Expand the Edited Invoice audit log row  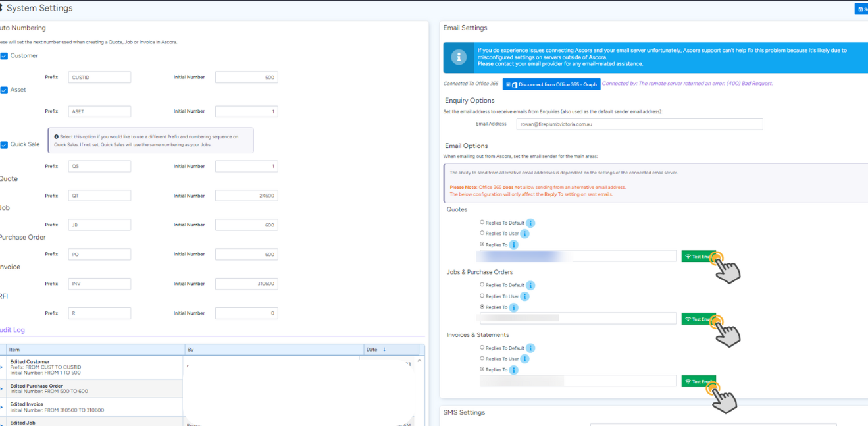2,407
